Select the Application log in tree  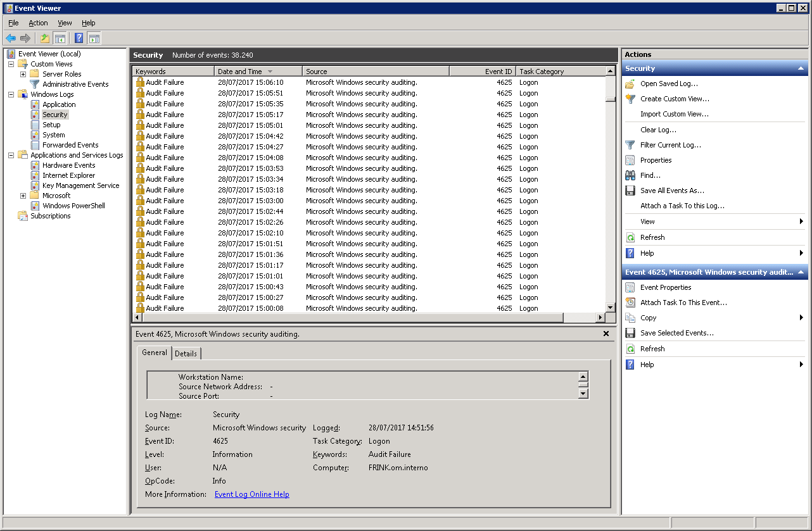pos(59,104)
